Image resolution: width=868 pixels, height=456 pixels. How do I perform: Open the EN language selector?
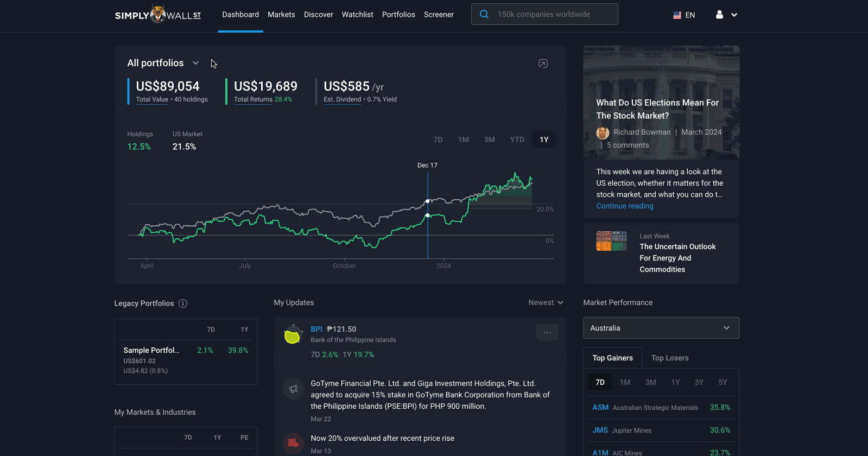tap(684, 15)
